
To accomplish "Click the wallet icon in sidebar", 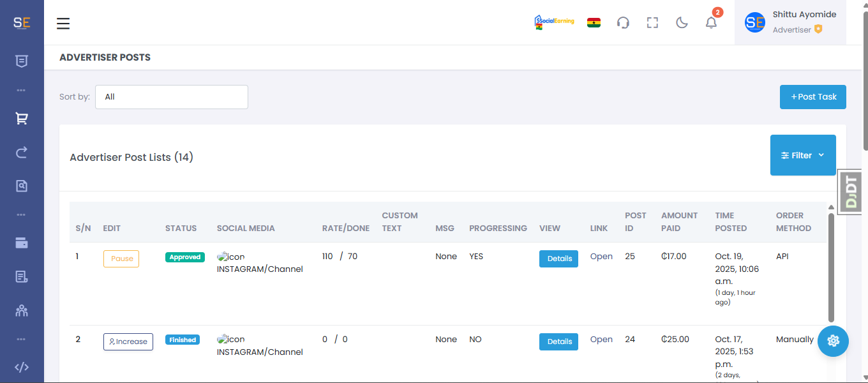I will [x=22, y=243].
